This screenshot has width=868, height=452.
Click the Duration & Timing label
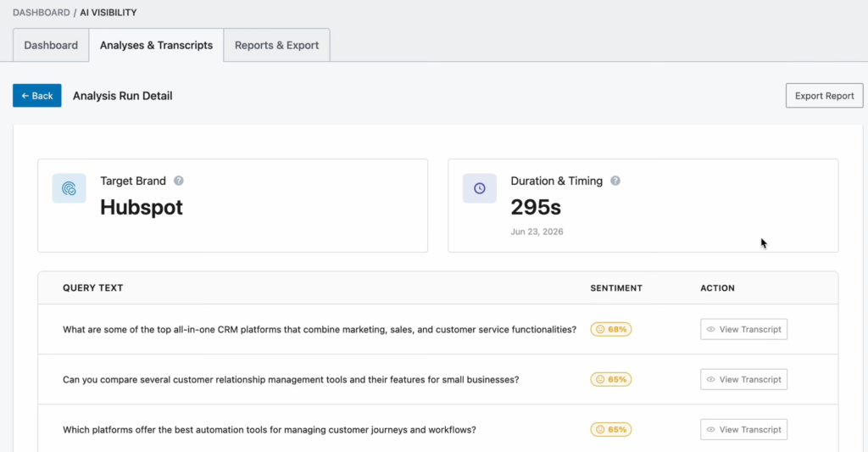click(x=556, y=181)
